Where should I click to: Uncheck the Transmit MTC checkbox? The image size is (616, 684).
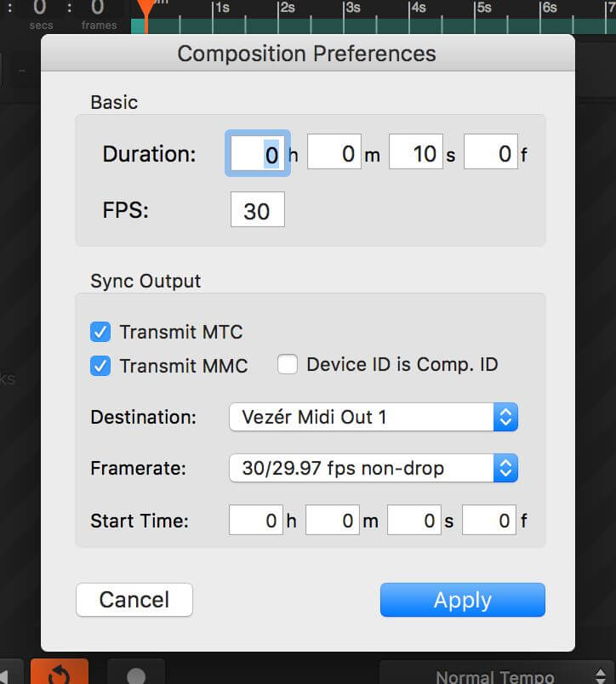pyautogui.click(x=100, y=332)
